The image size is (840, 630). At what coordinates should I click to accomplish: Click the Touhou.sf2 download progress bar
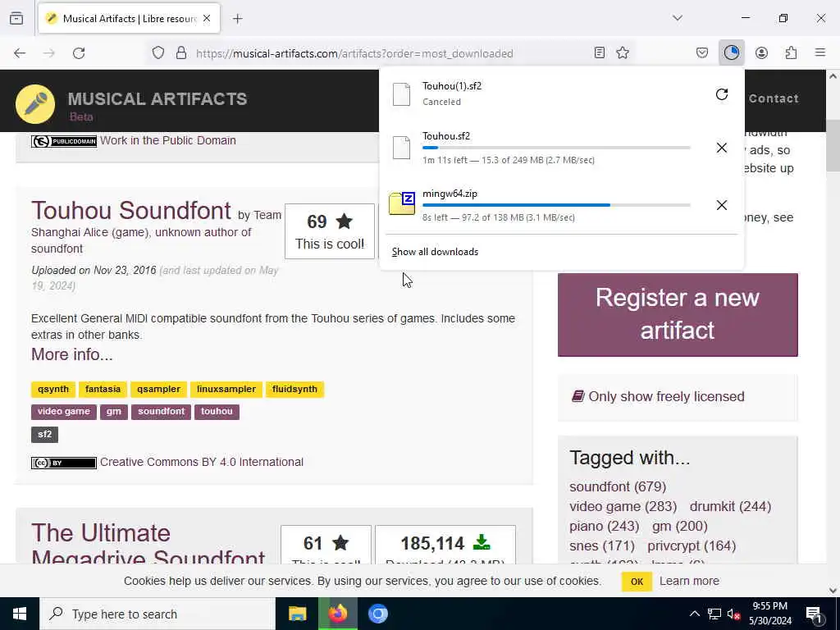556,148
